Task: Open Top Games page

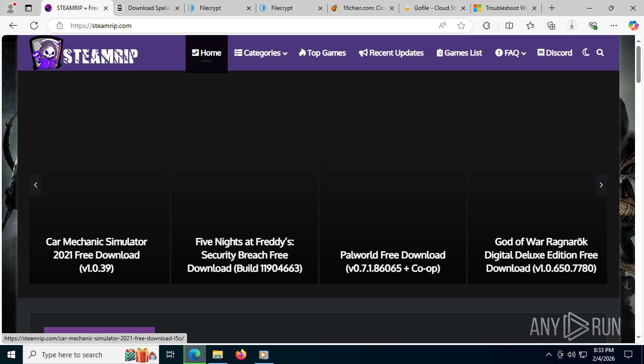Action: click(x=322, y=53)
